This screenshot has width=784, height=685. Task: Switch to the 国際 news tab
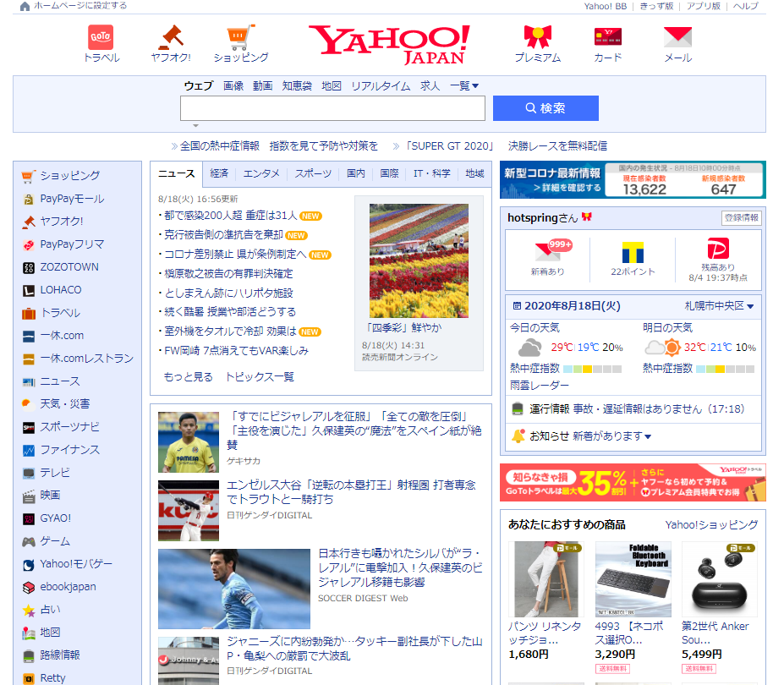tap(389, 173)
